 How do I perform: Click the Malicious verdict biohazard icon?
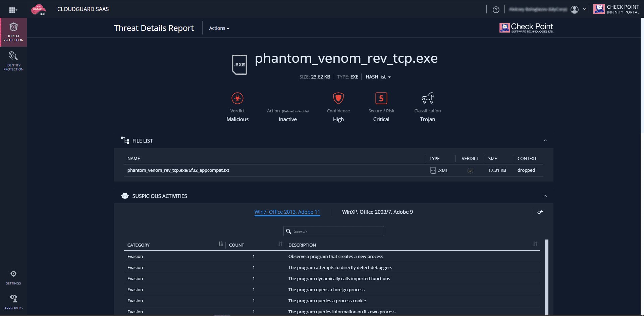[x=237, y=98]
